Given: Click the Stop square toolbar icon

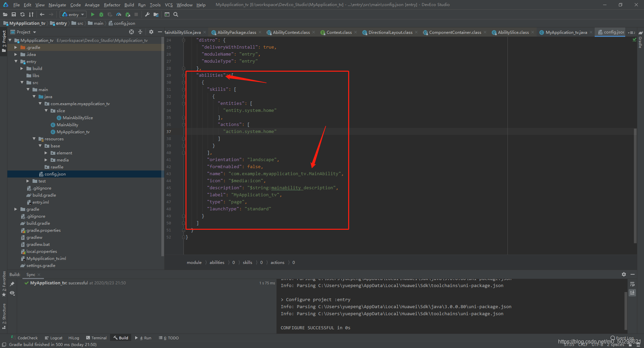Looking at the screenshot, I should [x=136, y=14].
